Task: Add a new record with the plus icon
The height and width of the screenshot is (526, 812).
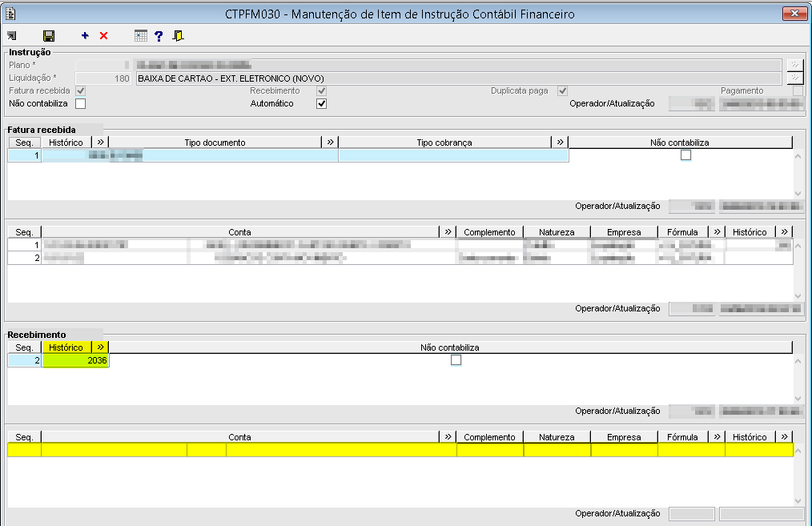Action: pos(85,35)
